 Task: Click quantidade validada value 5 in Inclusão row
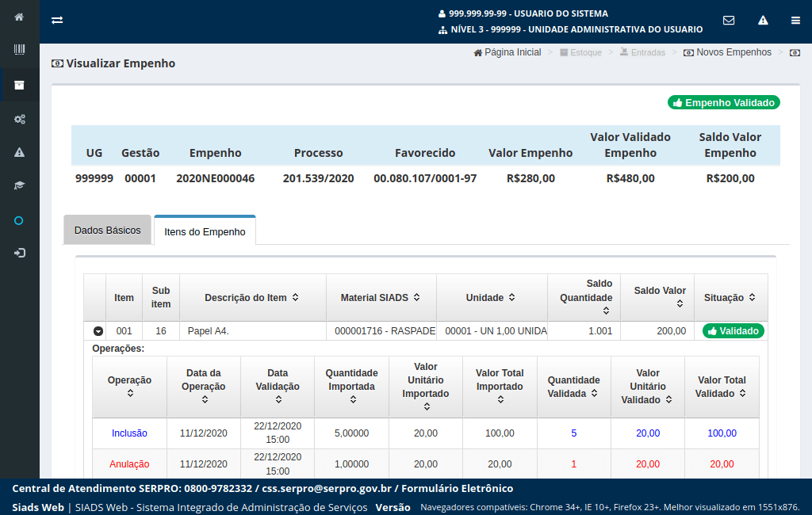tap(574, 433)
